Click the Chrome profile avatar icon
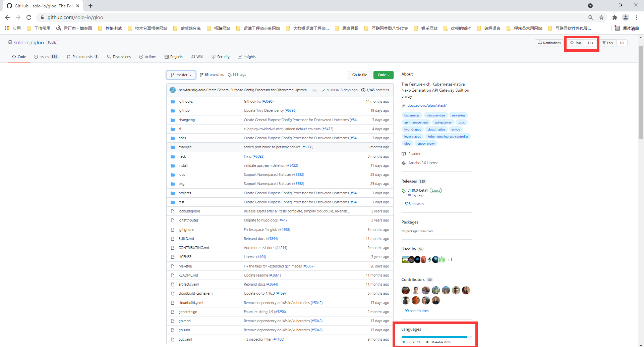The height and width of the screenshot is (347, 644). [625, 17]
